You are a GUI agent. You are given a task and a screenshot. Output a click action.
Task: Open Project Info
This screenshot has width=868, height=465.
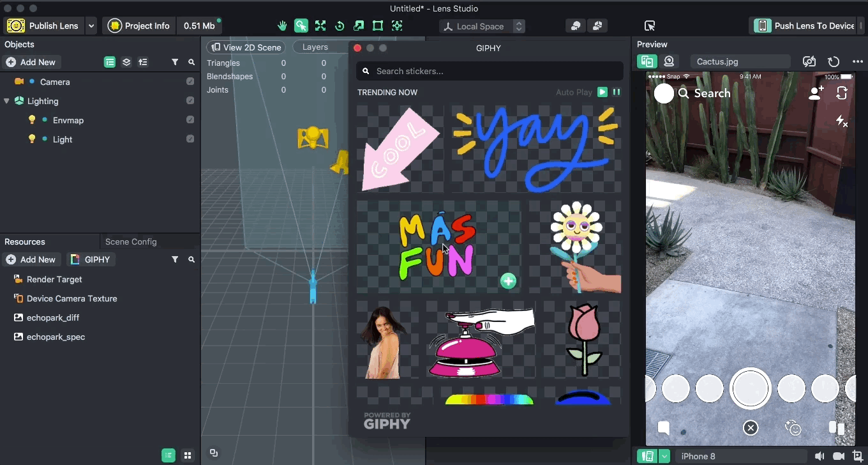(x=140, y=26)
